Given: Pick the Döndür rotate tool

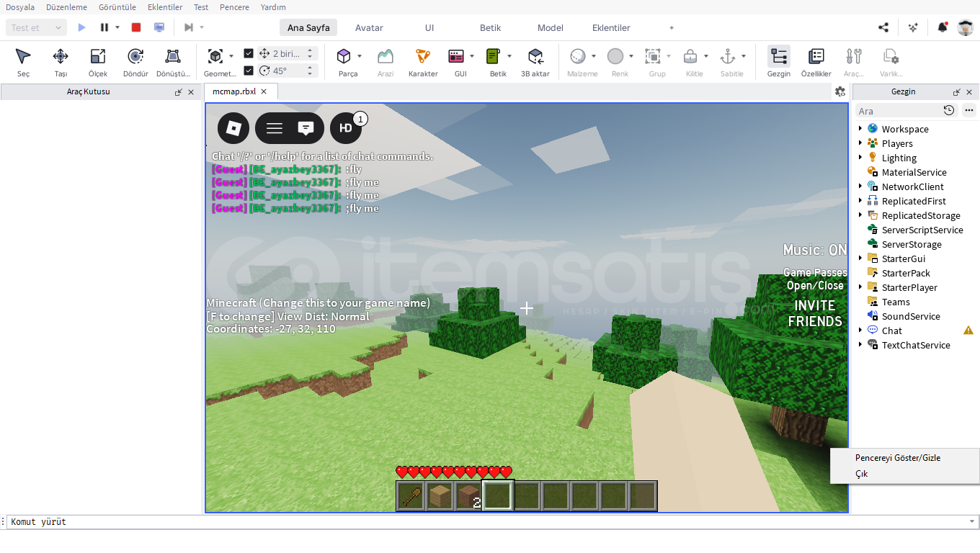Looking at the screenshot, I should click(x=135, y=63).
